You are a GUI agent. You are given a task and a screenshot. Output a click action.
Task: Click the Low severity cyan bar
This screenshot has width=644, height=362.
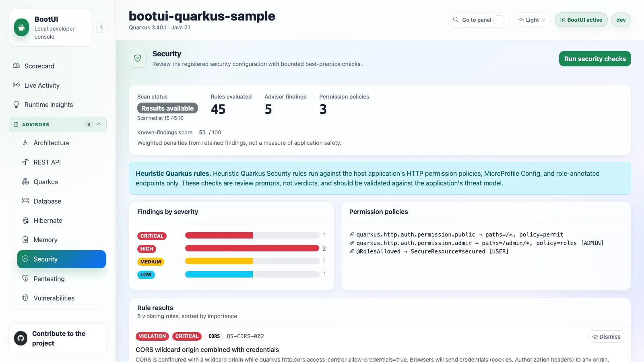click(x=219, y=274)
